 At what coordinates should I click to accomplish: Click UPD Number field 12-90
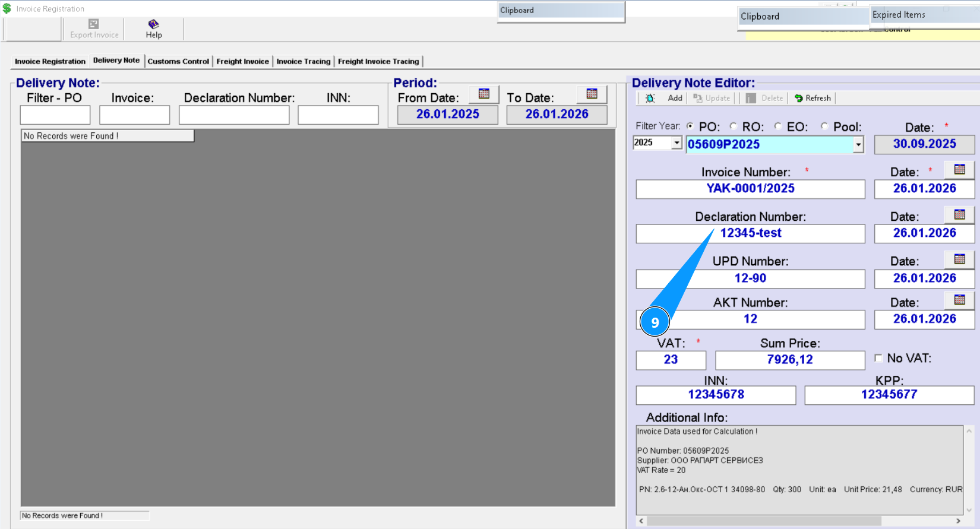(751, 278)
